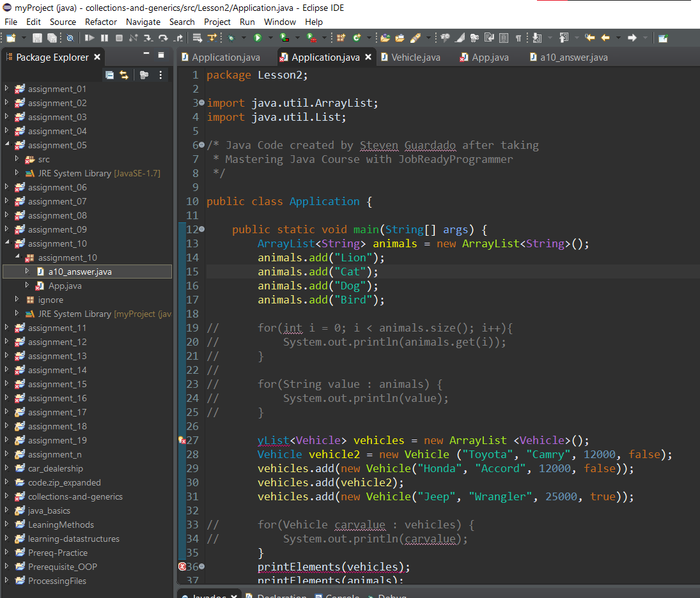Select App.java in Package Explorer tree
Image resolution: width=700 pixels, height=598 pixels.
(65, 286)
